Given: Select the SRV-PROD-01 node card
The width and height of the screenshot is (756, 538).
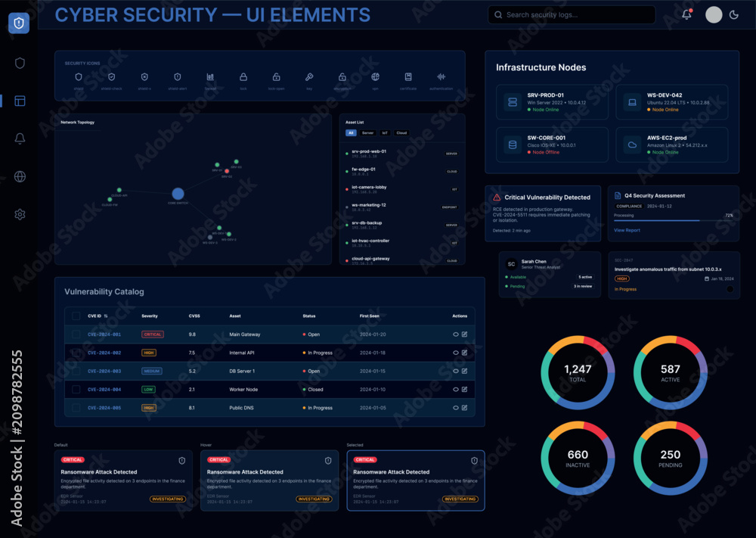Looking at the screenshot, I should point(552,102).
